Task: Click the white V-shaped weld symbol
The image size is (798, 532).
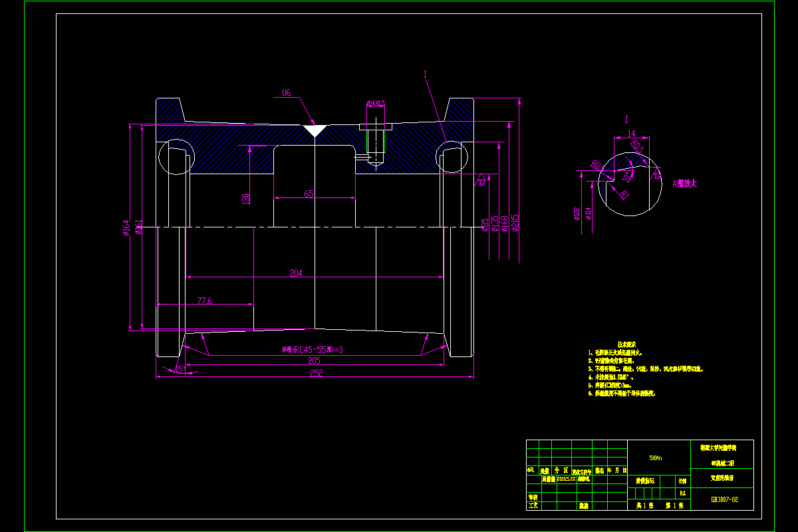Action: 314,130
